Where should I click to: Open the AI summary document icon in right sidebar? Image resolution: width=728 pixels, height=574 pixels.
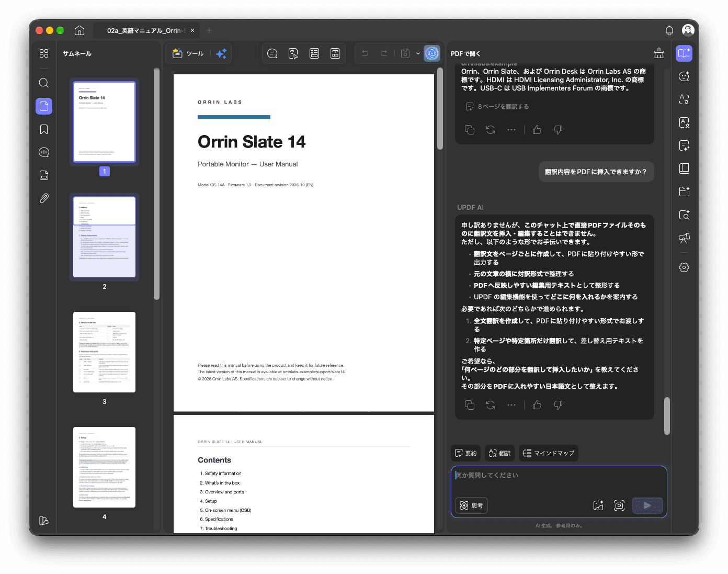(x=684, y=145)
